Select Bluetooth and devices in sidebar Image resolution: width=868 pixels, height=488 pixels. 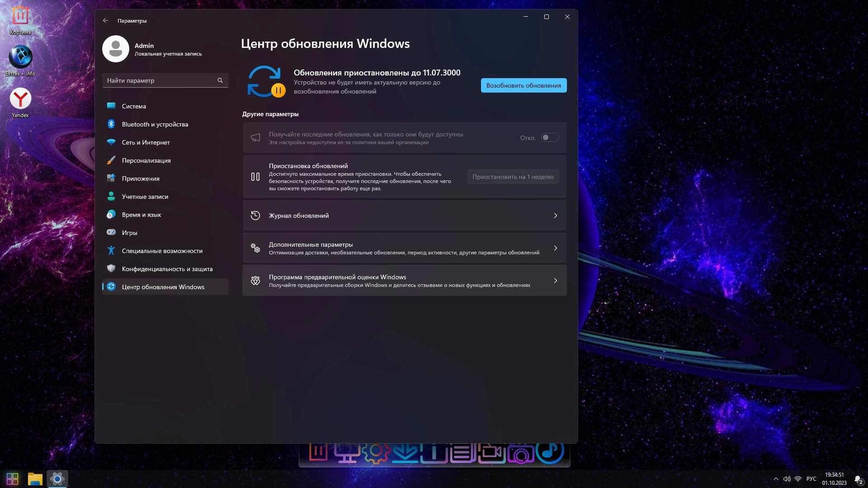155,124
